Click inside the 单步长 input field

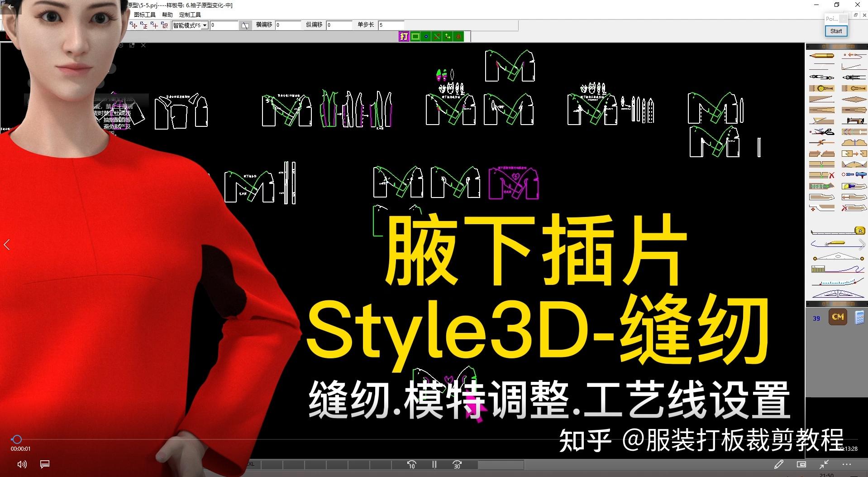(x=391, y=25)
